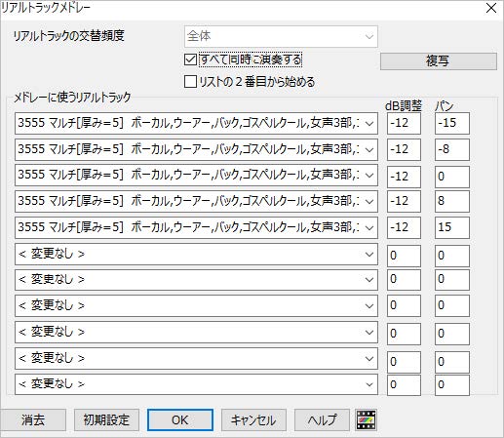Enable リストの2番目から始める checkbox
Viewport: 504px width, 438px height.
point(190,82)
